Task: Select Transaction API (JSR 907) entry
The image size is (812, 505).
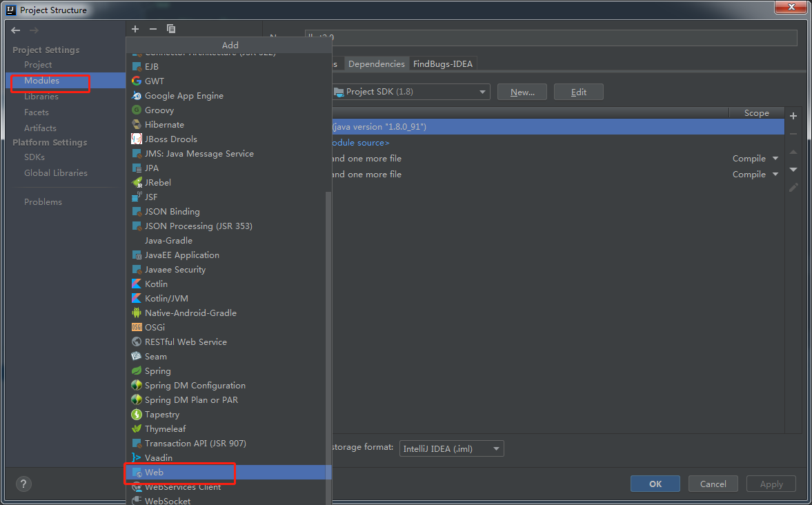Action: 228,444
